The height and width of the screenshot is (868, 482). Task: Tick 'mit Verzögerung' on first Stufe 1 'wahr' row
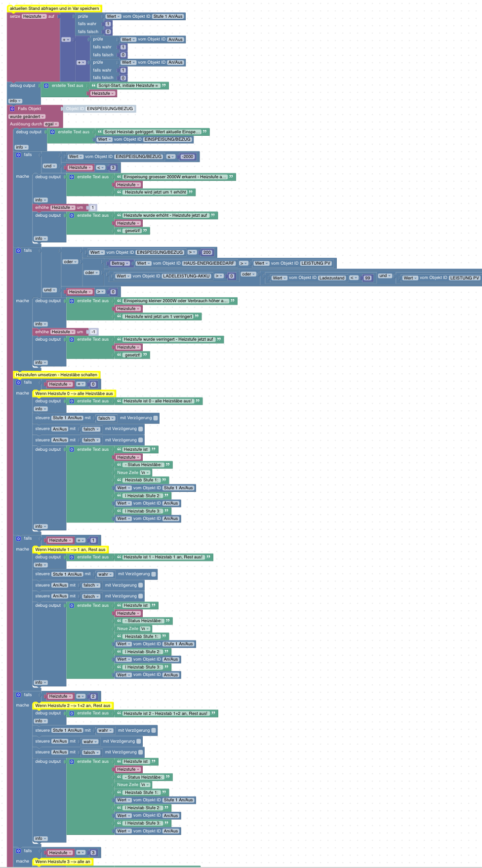(x=154, y=574)
